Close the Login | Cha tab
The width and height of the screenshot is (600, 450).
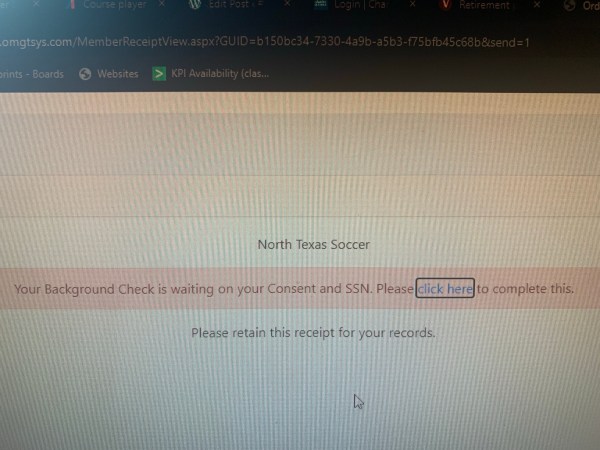[412, 5]
